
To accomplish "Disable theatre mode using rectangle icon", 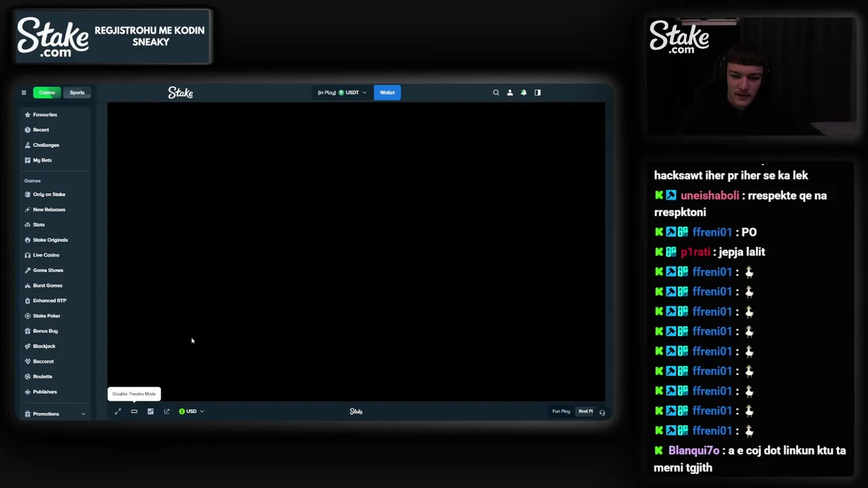I will pos(134,411).
